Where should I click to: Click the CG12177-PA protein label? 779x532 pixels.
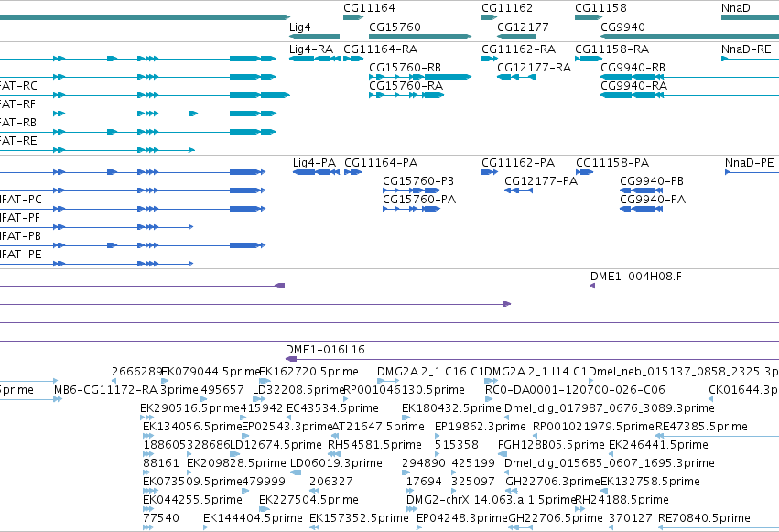coord(541,181)
